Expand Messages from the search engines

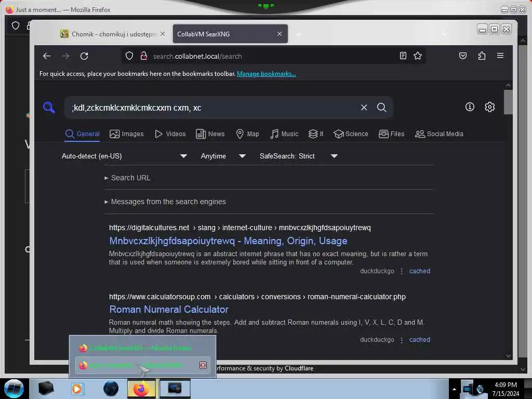pos(165,202)
